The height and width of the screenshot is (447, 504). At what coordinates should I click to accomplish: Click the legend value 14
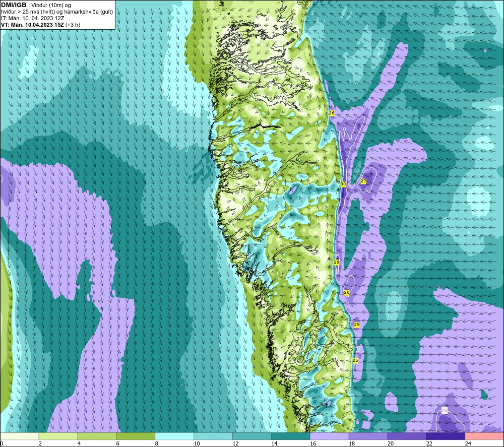click(274, 443)
